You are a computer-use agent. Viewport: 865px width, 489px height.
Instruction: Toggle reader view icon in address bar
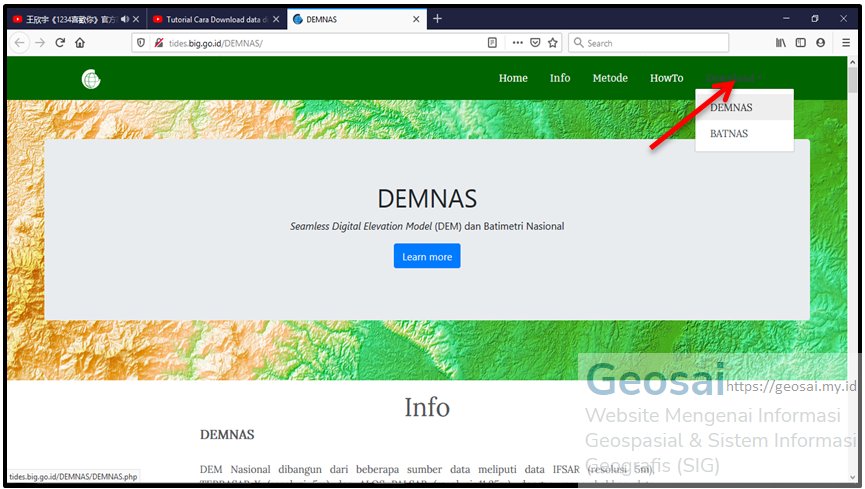tap(492, 42)
